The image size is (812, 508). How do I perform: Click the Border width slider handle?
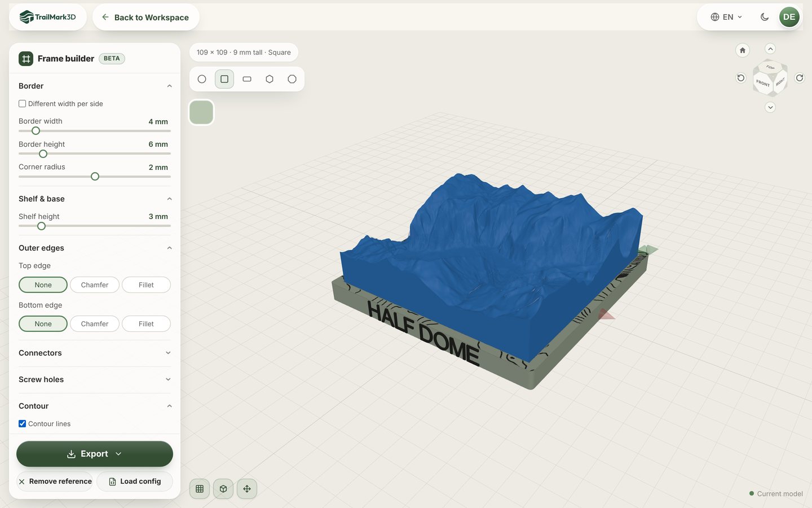click(x=36, y=131)
